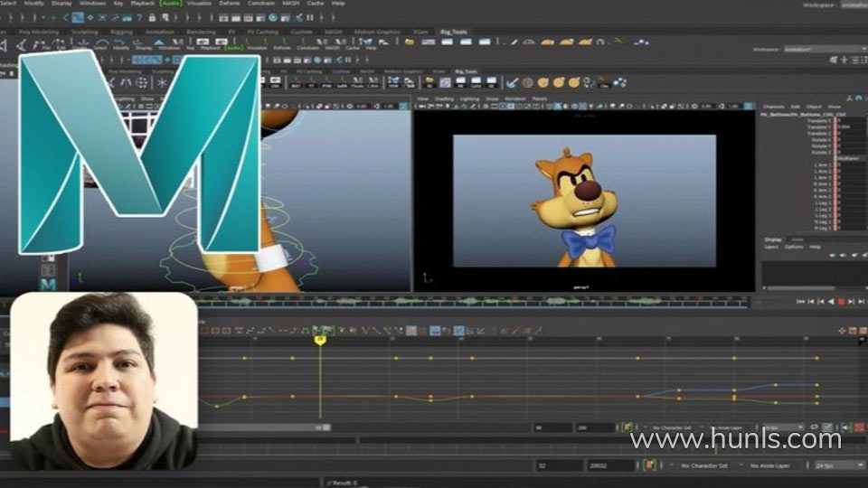Select the Display tab in the layer editor
The image size is (868, 488).
[773, 239]
